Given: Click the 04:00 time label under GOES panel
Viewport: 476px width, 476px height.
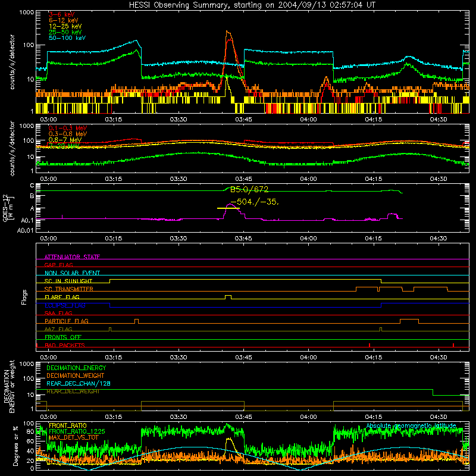Looking at the screenshot, I should pyautogui.click(x=308, y=239).
